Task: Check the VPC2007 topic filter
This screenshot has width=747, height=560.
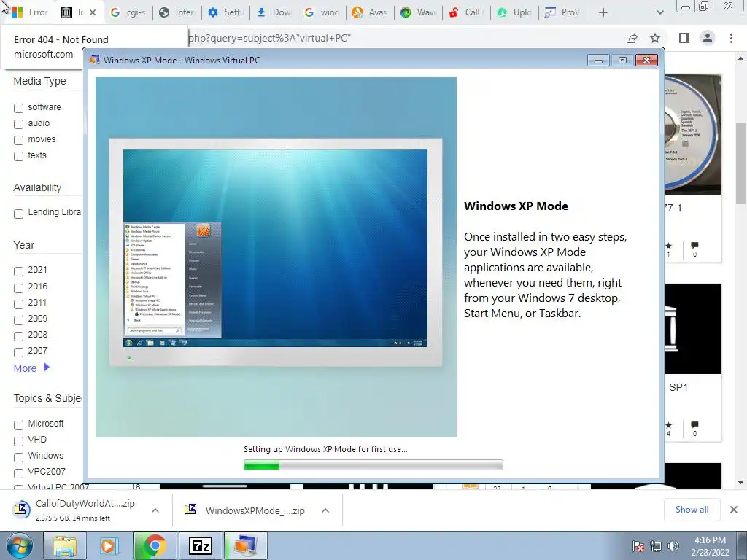Action: click(18, 473)
